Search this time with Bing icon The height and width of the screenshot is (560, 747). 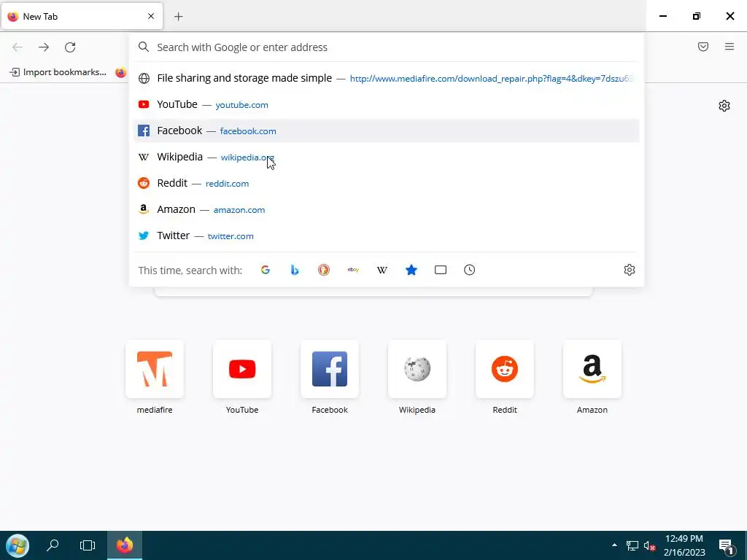click(295, 270)
